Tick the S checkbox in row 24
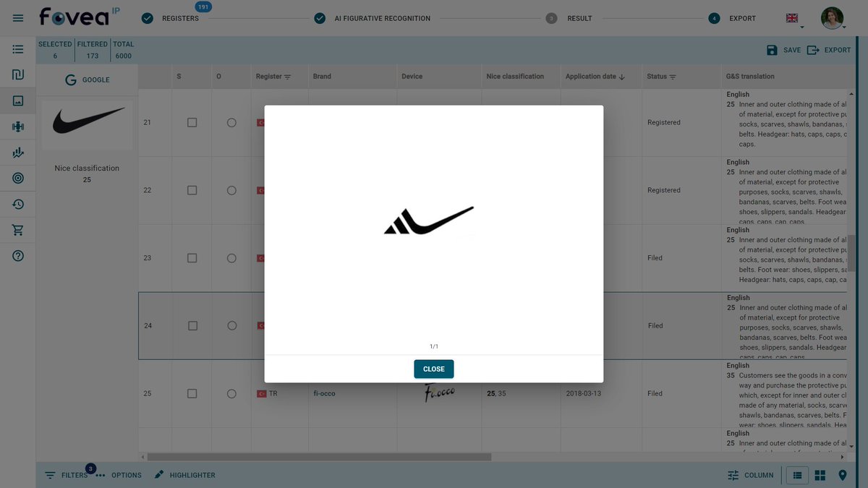Image resolution: width=868 pixels, height=488 pixels. (192, 326)
